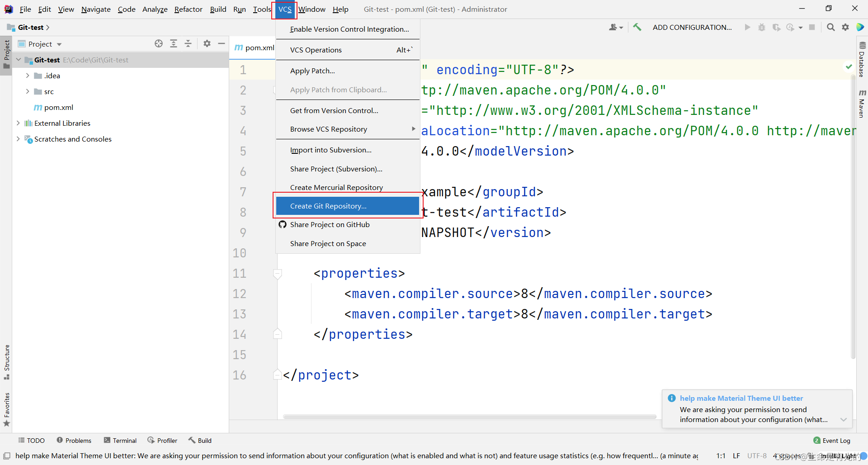Open Browse VCS Repository submenu

348,129
